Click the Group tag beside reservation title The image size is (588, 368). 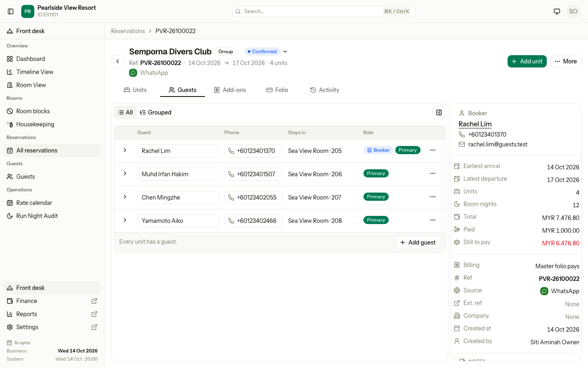click(225, 52)
